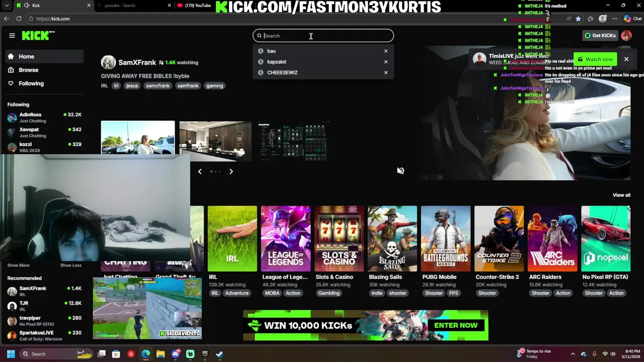
Task: Open the Counter-Strike 2 category card
Action: tap(499, 238)
